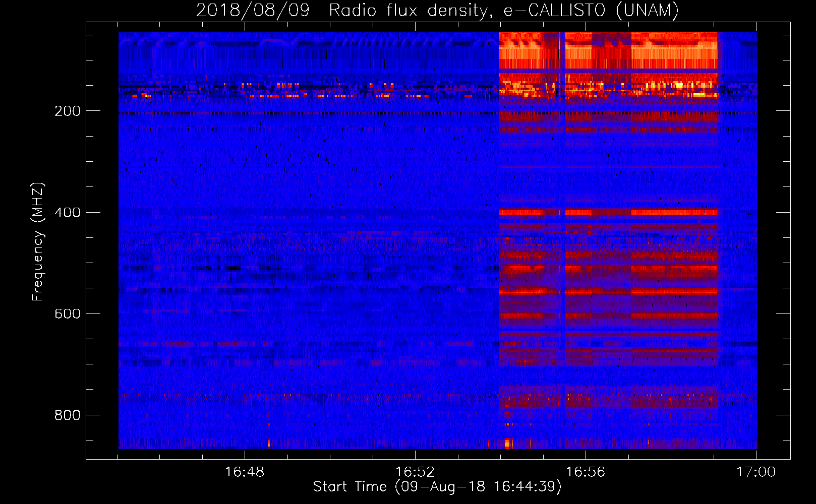
Task: Click the '600' frequency tick label
Action: pyautogui.click(x=68, y=313)
